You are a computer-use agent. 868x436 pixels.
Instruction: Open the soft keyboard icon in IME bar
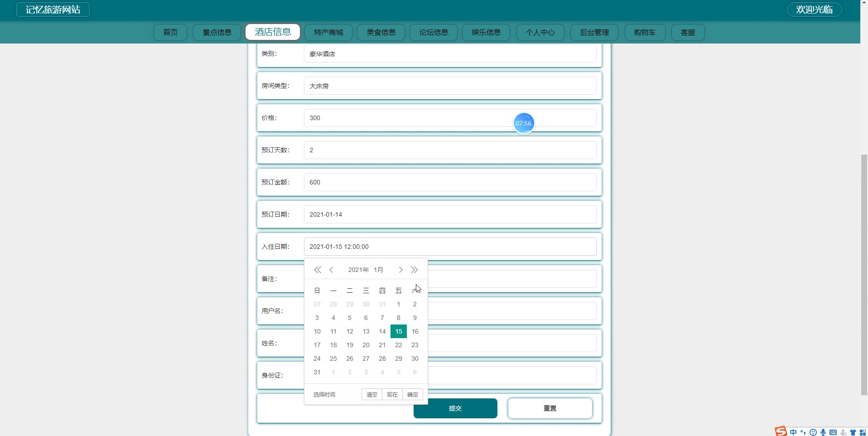pos(833,432)
